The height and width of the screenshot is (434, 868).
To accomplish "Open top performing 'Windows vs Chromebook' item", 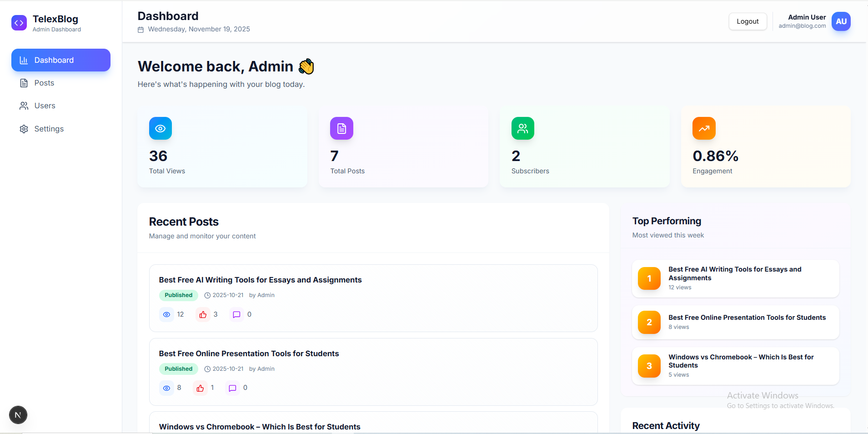I will coord(735,366).
